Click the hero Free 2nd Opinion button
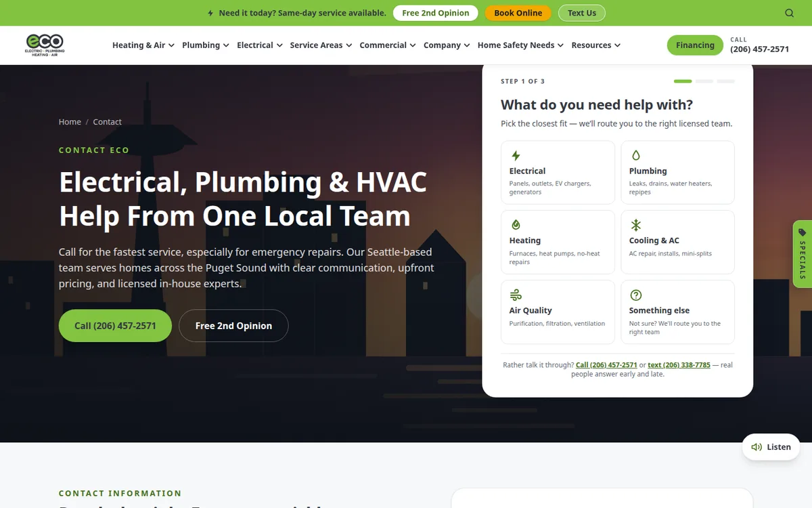Screen dimensions: 812x508 (x=233, y=326)
